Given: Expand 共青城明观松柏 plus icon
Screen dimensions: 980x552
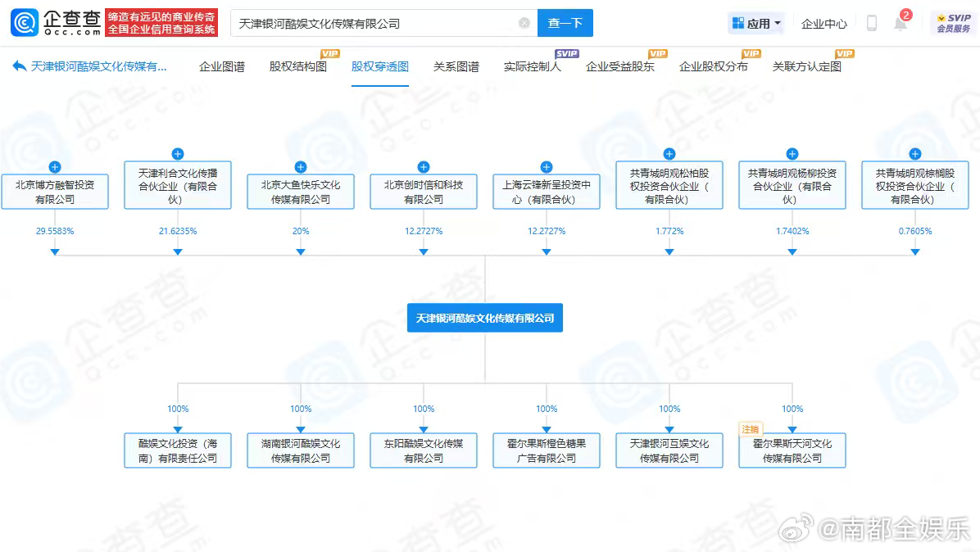Looking at the screenshot, I should click(x=669, y=154).
